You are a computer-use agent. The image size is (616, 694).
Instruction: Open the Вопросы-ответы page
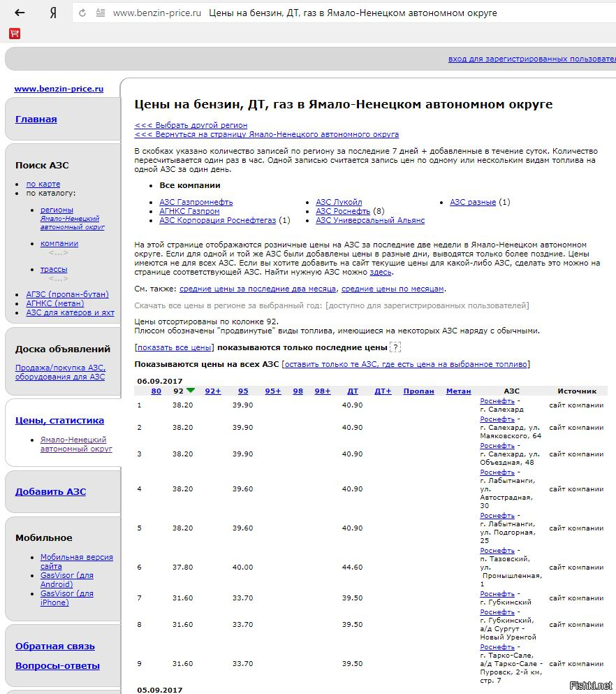pos(57,665)
